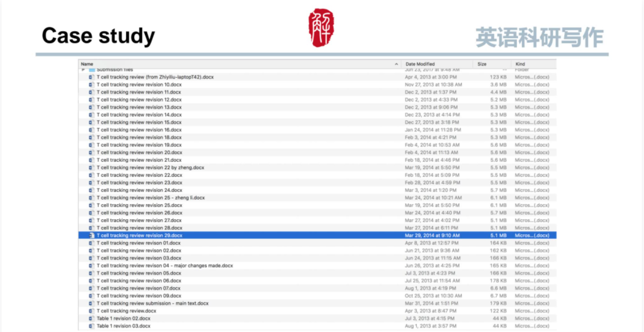Select the icon of revison 01.docx
644x332 pixels.
92,243
